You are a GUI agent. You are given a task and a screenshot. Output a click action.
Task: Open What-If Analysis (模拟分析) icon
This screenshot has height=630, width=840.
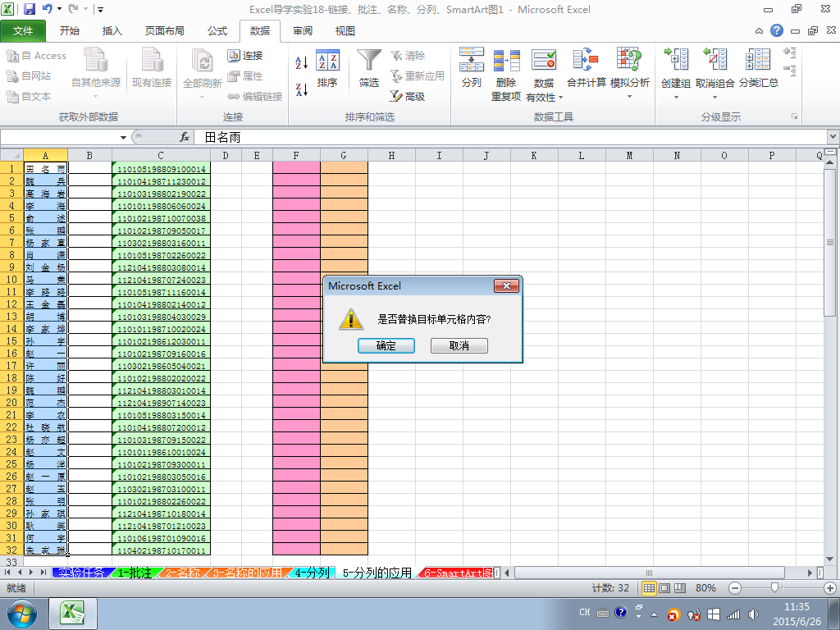click(629, 59)
